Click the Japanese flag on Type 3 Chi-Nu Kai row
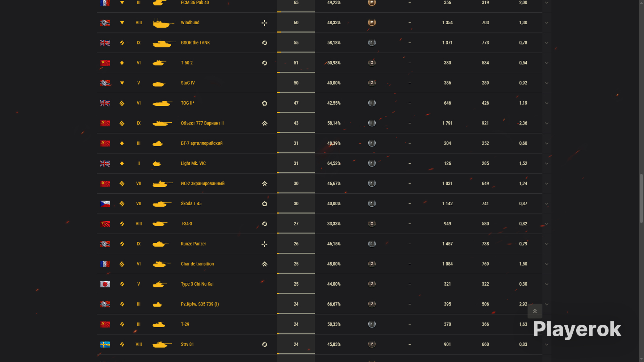 105,284
